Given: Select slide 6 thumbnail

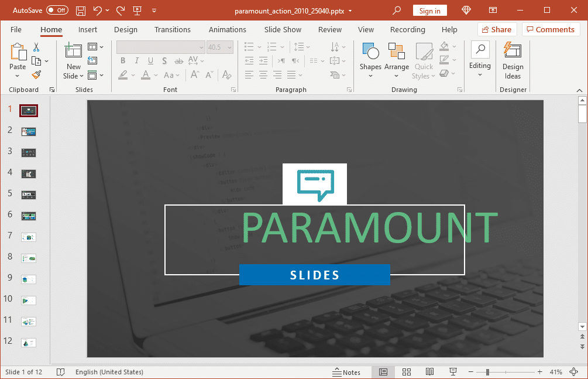Looking at the screenshot, I should pos(29,216).
